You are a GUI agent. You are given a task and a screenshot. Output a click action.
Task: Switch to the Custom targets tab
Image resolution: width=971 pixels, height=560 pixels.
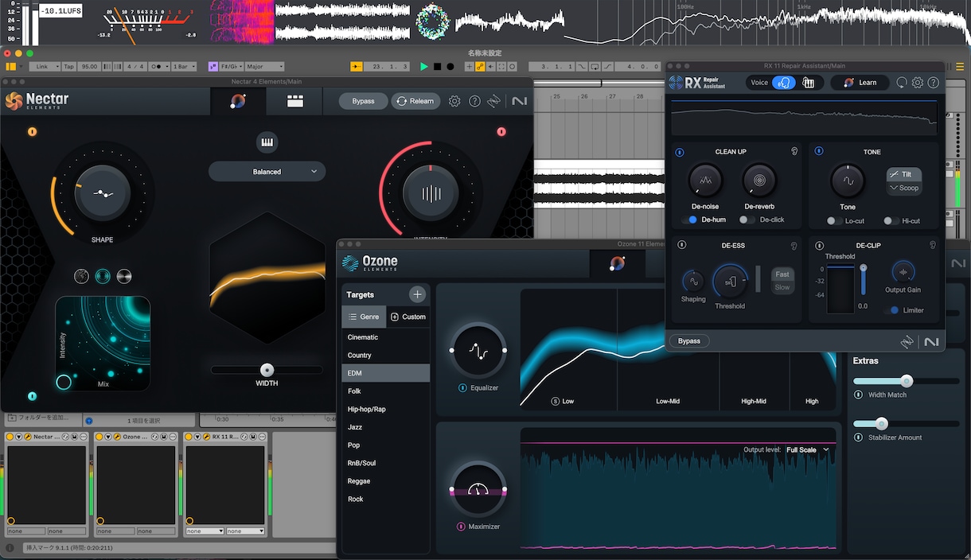coord(408,317)
